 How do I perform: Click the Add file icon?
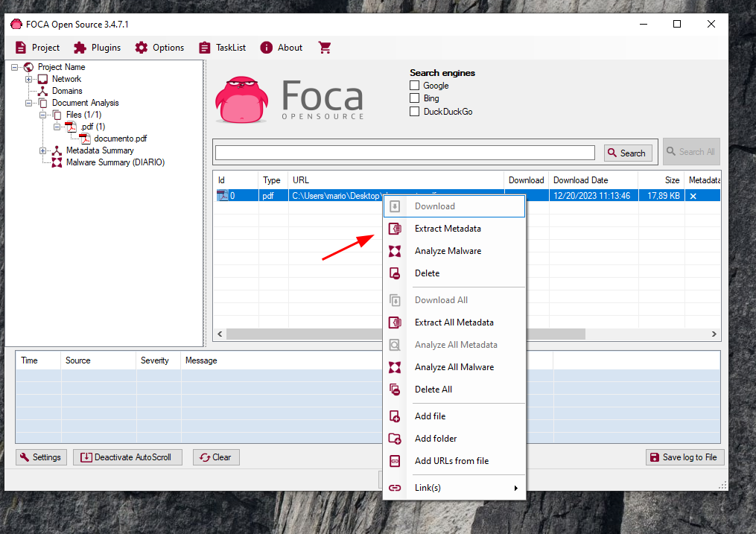pyautogui.click(x=395, y=416)
